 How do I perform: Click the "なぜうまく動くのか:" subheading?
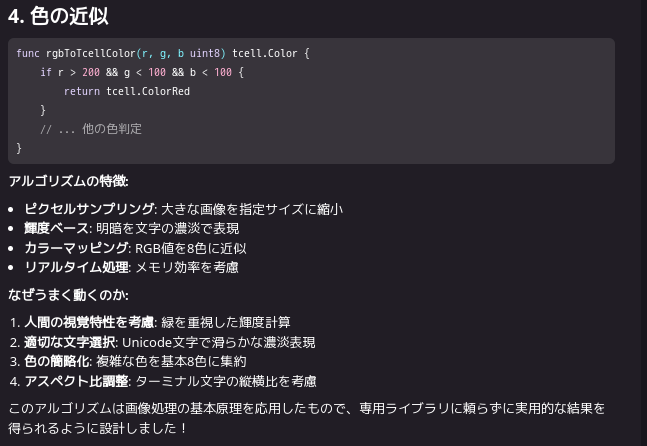(68, 295)
